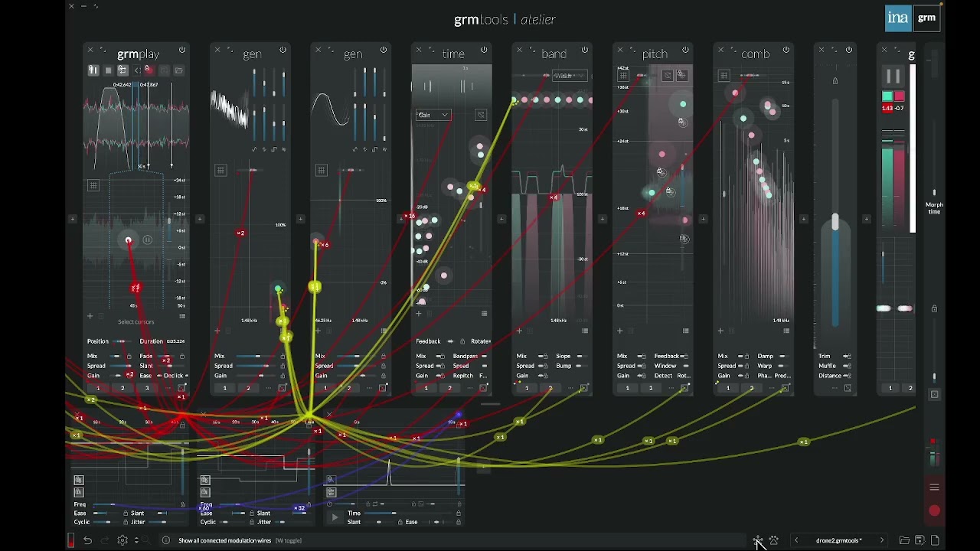Screen dimensions: 980x551
Task: Add point with plus icon in band module
Action: [x=519, y=331]
